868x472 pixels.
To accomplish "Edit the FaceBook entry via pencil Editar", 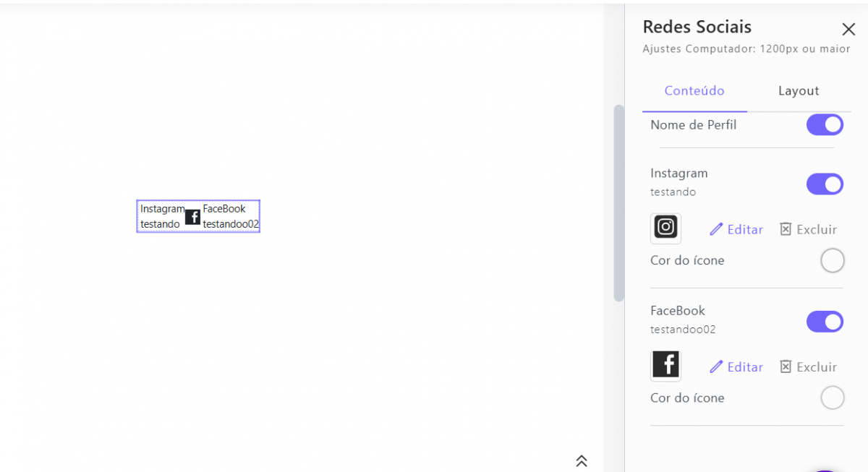I will pyautogui.click(x=736, y=367).
